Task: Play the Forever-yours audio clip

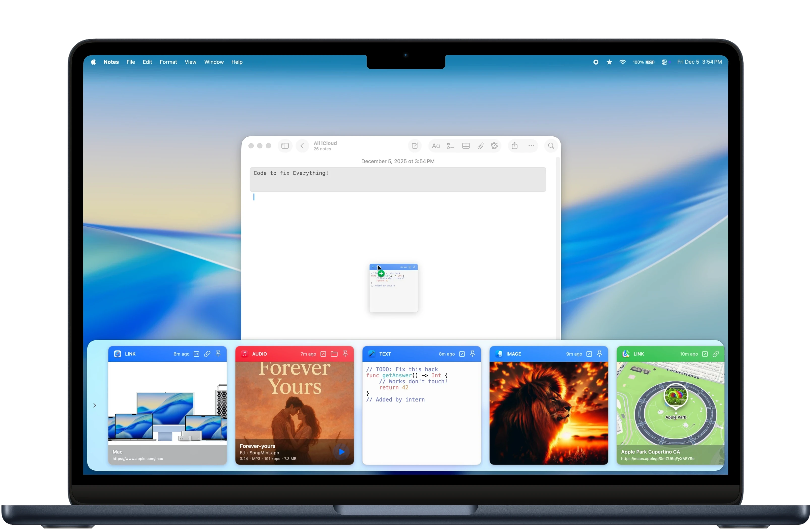Action: coord(341,452)
